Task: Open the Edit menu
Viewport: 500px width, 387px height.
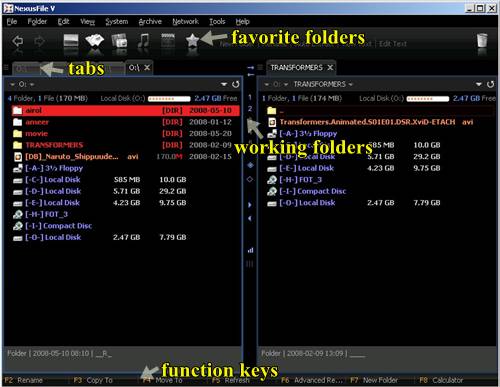Action: point(63,22)
